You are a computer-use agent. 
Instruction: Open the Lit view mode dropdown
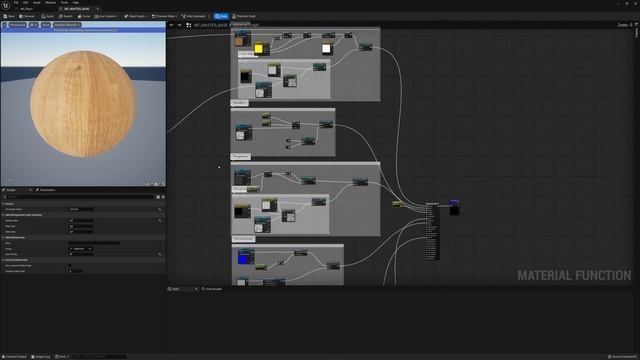click(33, 25)
